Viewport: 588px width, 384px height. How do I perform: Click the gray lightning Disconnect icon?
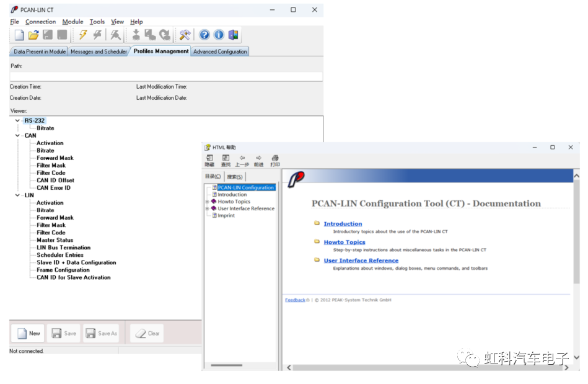click(x=97, y=35)
